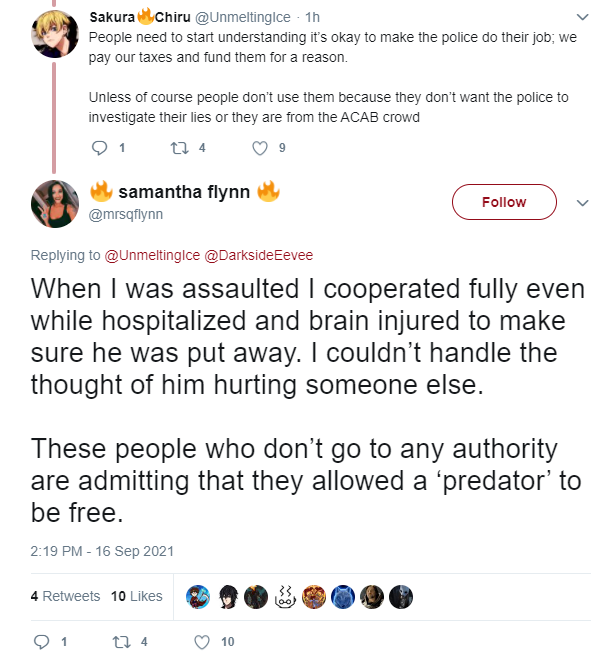Open @mrsqflynn handle
The width and height of the screenshot is (613, 670).
click(x=126, y=214)
